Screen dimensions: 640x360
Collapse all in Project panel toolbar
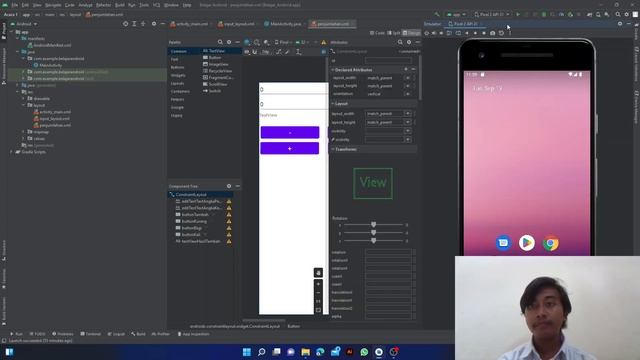point(143,24)
